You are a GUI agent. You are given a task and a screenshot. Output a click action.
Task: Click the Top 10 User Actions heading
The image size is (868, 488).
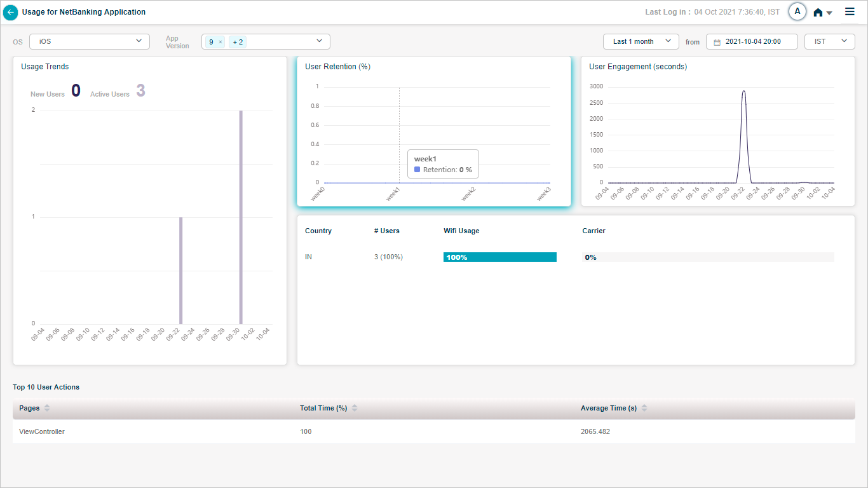coord(46,387)
